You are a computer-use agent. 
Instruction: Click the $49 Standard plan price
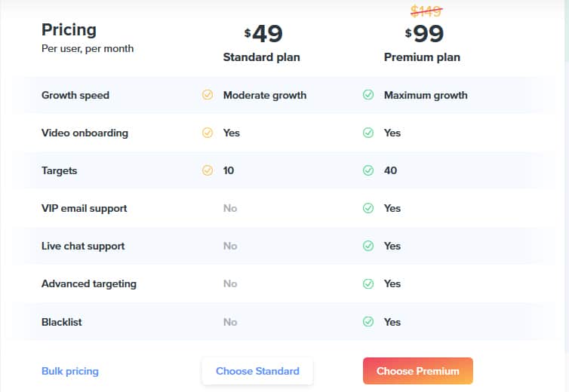tap(263, 34)
